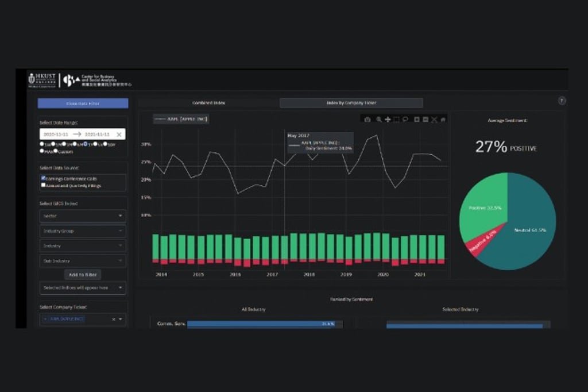
Task: Click the Add to filter button
Action: [83, 275]
